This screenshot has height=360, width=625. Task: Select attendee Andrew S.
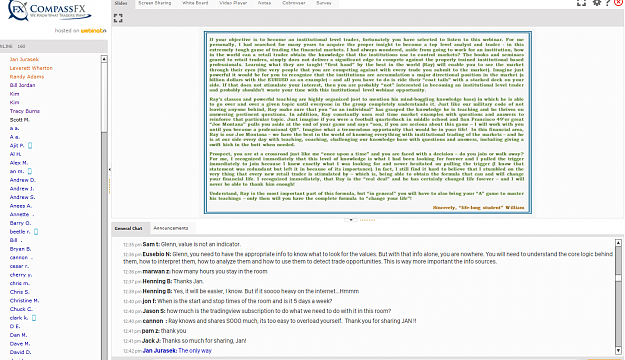click(22, 197)
